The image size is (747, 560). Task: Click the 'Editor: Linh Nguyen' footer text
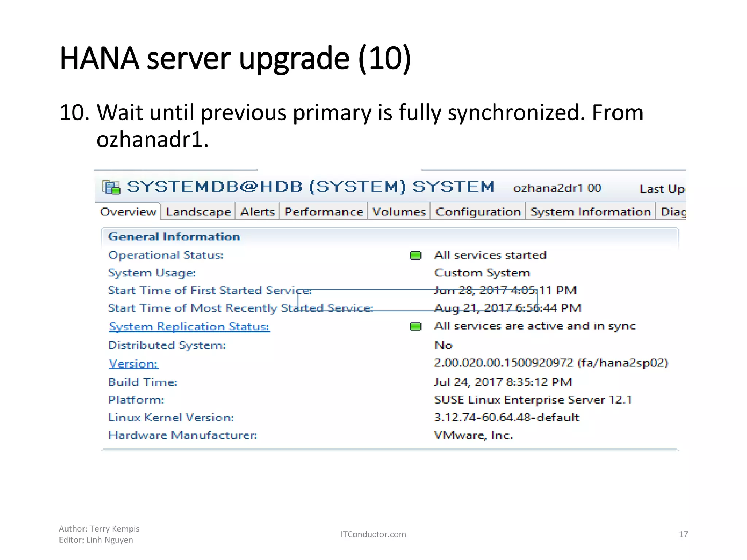[96, 540]
